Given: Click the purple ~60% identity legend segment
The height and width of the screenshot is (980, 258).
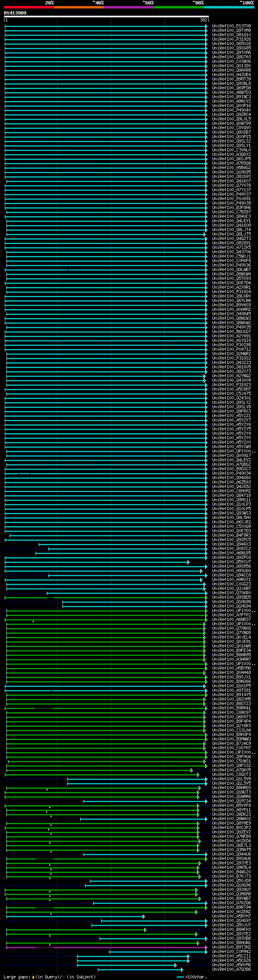Looking at the screenshot, I should [129, 7].
